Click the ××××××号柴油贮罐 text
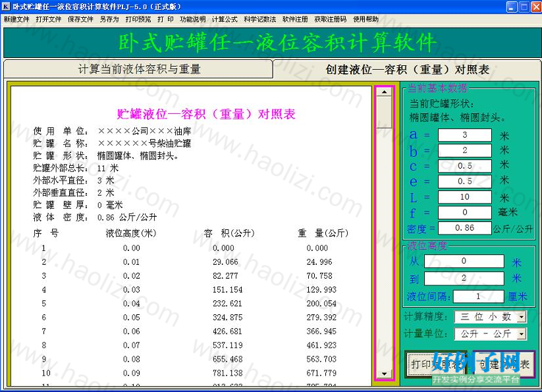The height and width of the screenshot is (392, 542). tap(144, 144)
